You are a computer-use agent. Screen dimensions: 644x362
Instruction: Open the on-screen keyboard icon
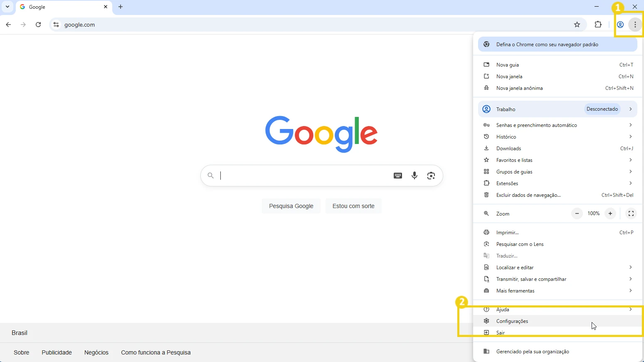point(398,176)
